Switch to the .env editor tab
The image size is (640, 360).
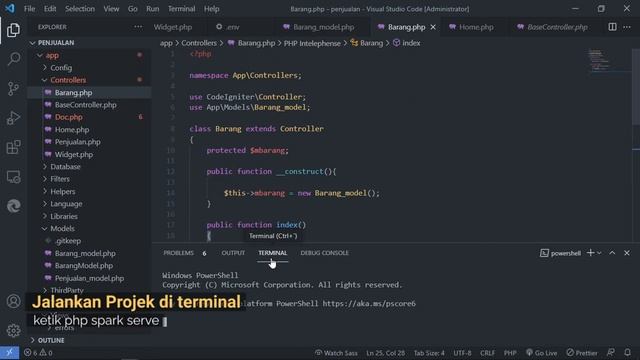point(232,27)
